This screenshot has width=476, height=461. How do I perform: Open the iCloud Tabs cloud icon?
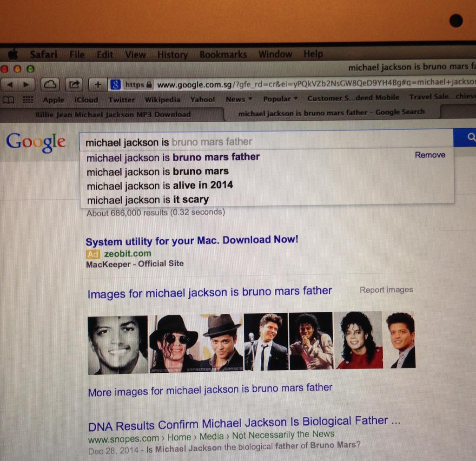point(50,85)
